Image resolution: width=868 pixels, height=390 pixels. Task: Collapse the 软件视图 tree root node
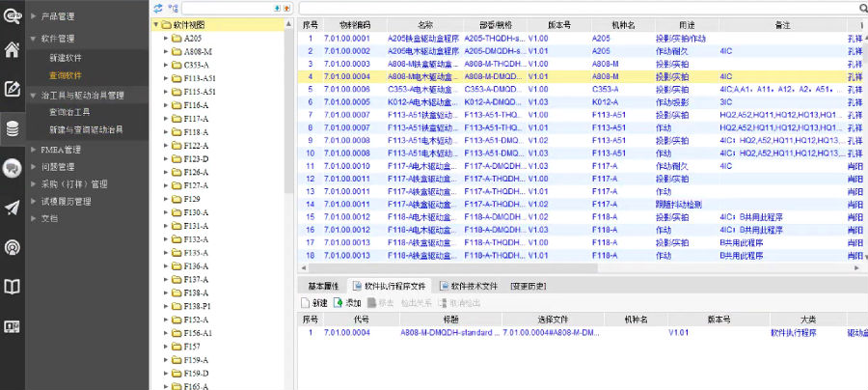point(155,24)
